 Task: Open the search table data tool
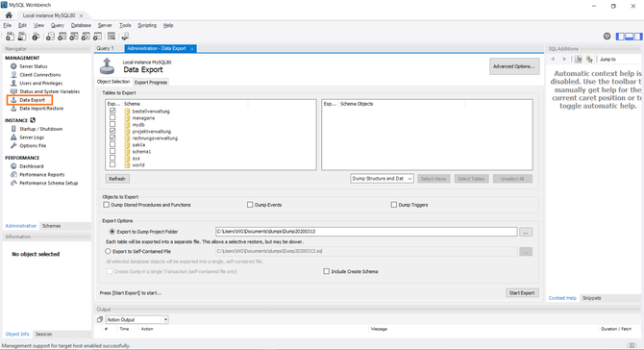click(x=111, y=37)
